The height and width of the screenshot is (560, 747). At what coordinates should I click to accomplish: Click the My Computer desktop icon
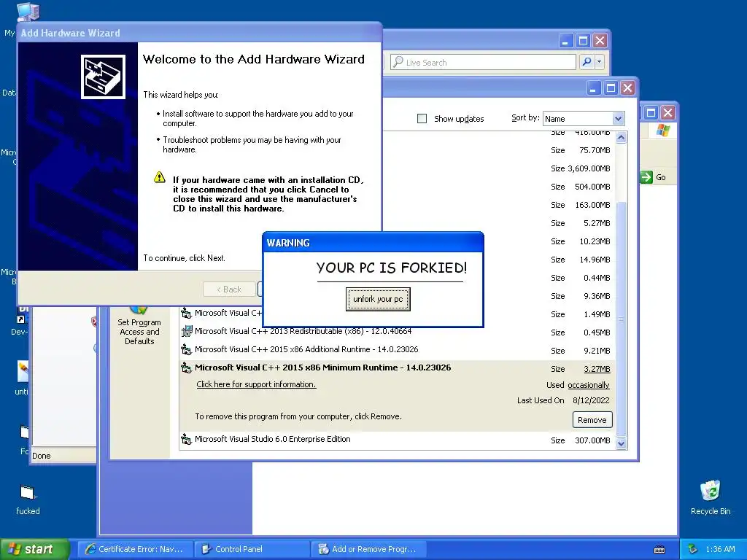pyautogui.click(x=28, y=12)
